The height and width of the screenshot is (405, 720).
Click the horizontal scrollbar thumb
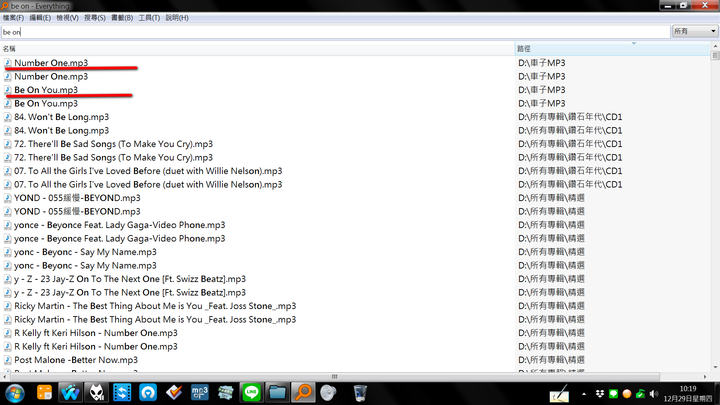coord(334,377)
